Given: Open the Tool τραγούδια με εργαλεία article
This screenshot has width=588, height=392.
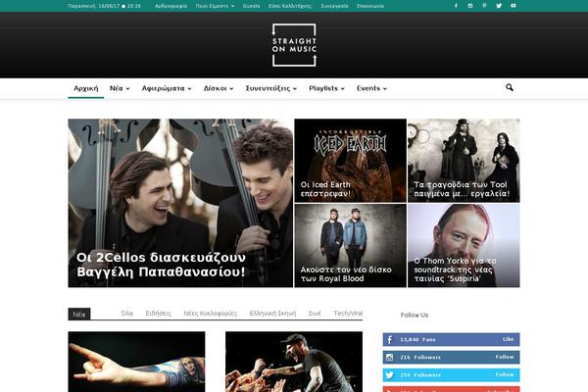Looking at the screenshot, I should 462,189.
